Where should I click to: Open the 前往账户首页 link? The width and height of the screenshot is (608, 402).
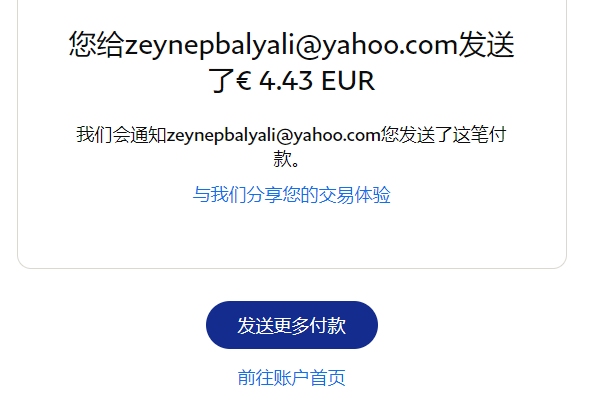tap(292, 378)
